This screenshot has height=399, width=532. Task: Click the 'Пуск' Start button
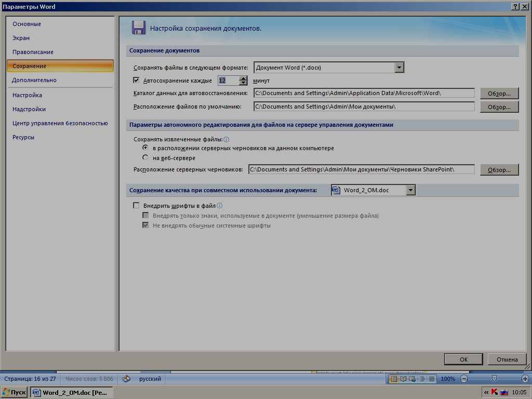(x=14, y=393)
